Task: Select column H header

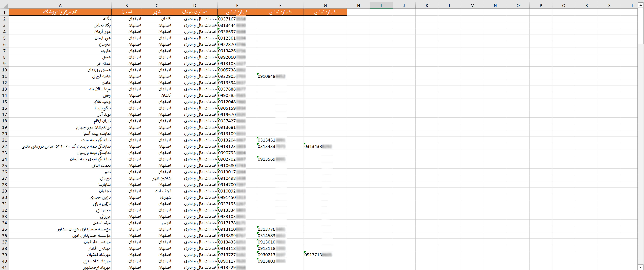Action: (359, 6)
